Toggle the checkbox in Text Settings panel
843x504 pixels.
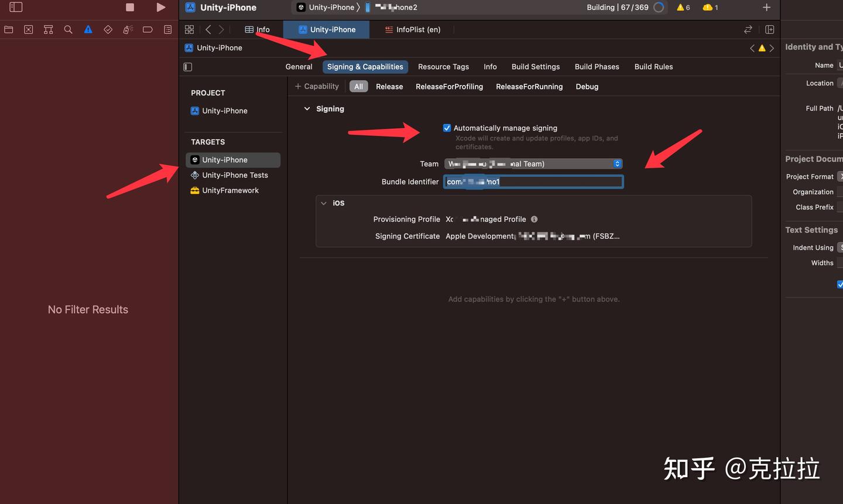pos(839,284)
